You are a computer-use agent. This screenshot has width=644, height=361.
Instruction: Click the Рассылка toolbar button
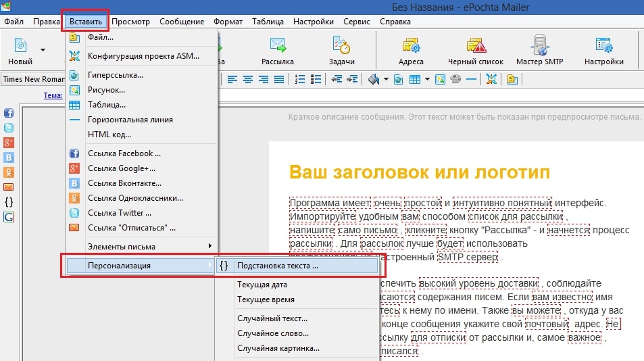pyautogui.click(x=278, y=51)
